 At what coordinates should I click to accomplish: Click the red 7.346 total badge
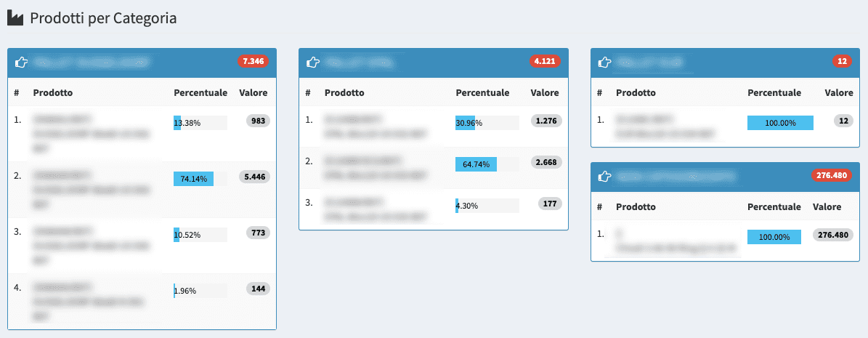click(253, 62)
